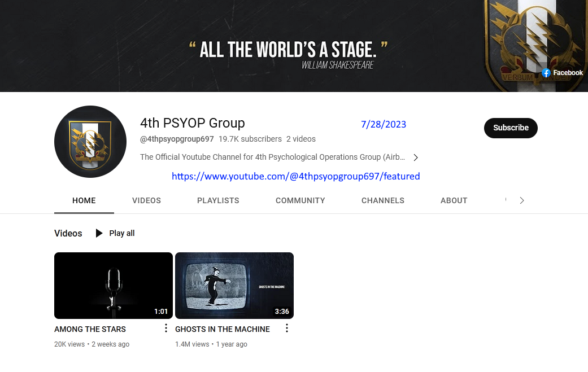This screenshot has height=372, width=588.
Task: Click the 4th PSYOP Group channel avatar
Action: point(90,142)
